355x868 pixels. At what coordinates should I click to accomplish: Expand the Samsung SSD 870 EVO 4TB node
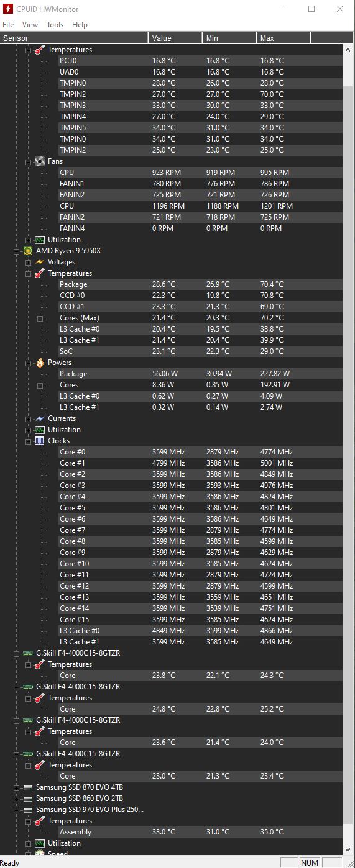[x=16, y=787]
